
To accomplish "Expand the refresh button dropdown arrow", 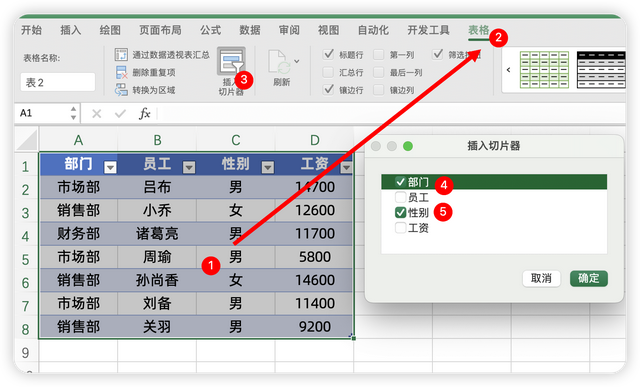I will pyautogui.click(x=297, y=61).
